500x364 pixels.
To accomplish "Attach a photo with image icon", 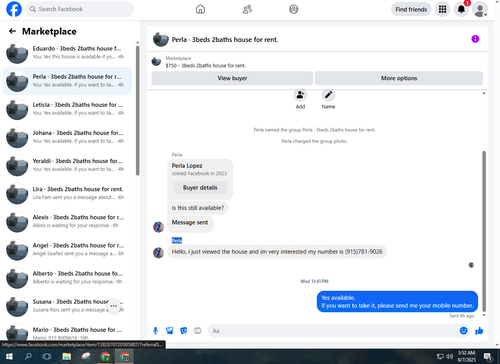I will [170, 331].
